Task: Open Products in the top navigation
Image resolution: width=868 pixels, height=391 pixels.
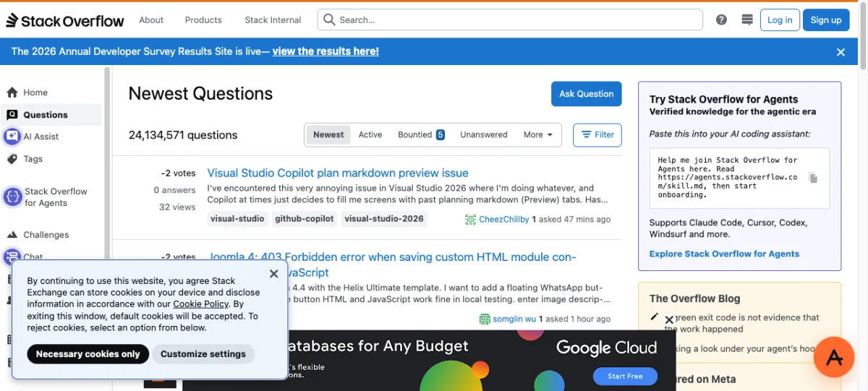Action: tap(203, 20)
